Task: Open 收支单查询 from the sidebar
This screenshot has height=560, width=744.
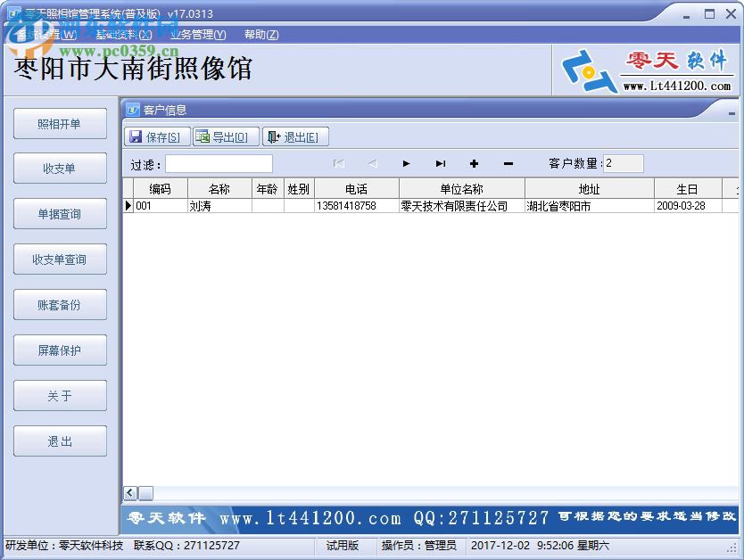Action: (x=60, y=259)
